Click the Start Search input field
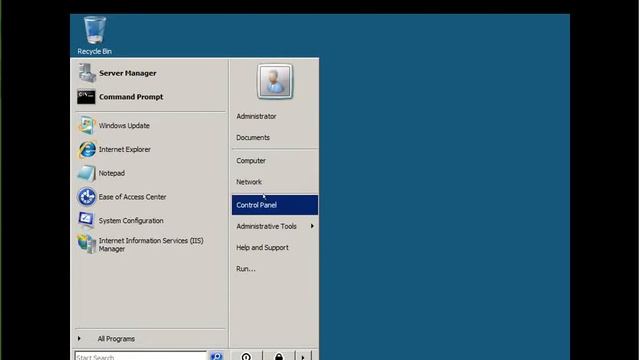The image size is (640, 360). tap(141, 356)
